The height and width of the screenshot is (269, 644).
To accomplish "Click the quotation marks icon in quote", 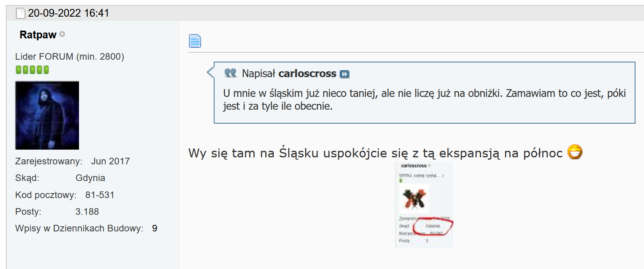I will [230, 73].
